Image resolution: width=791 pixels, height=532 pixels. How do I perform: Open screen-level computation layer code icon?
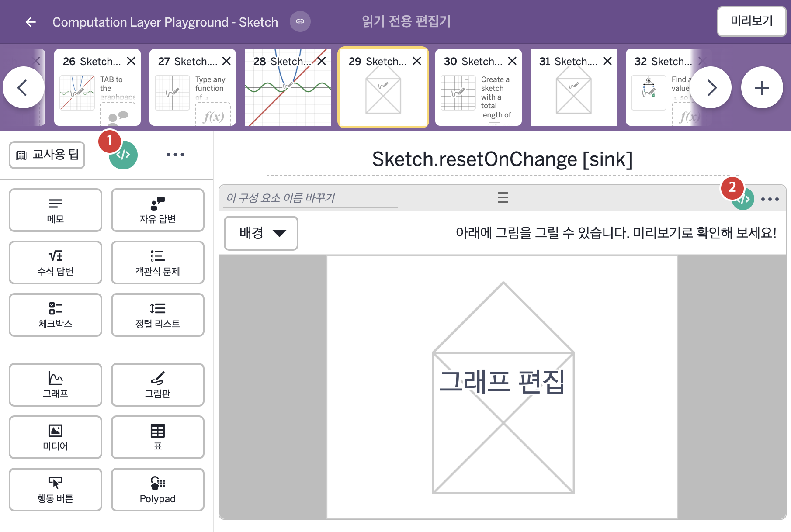click(123, 155)
